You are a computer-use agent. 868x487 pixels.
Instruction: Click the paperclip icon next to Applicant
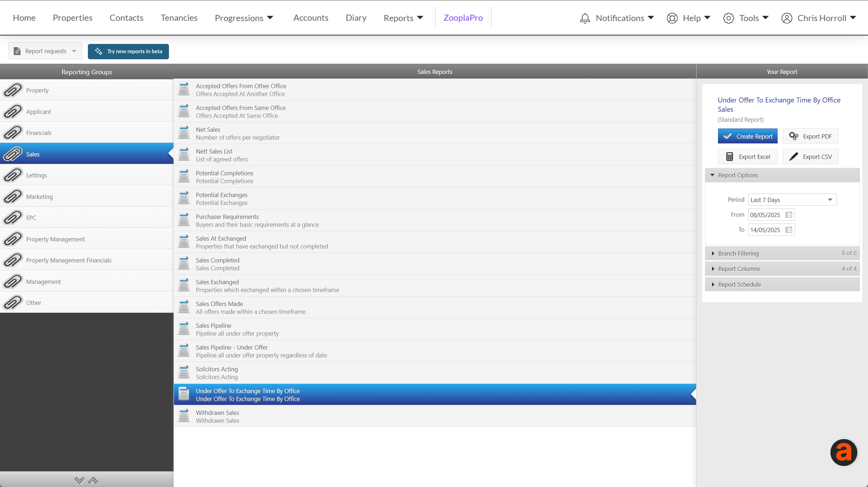pyautogui.click(x=13, y=111)
